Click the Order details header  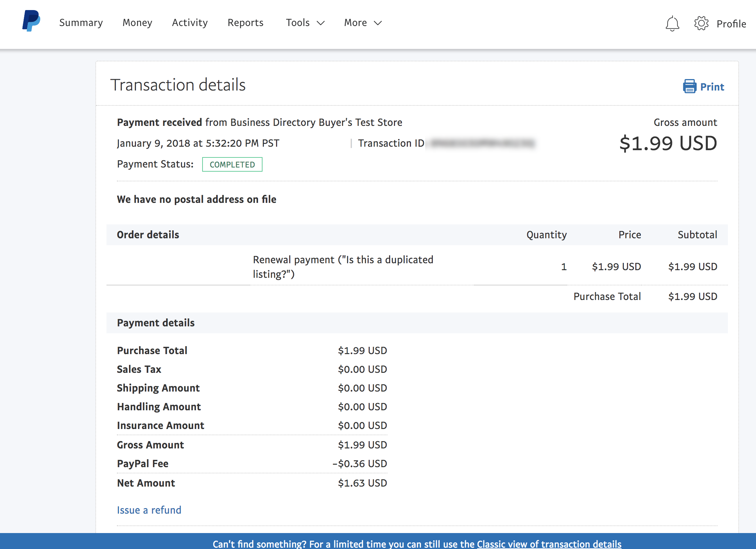pyautogui.click(x=148, y=235)
